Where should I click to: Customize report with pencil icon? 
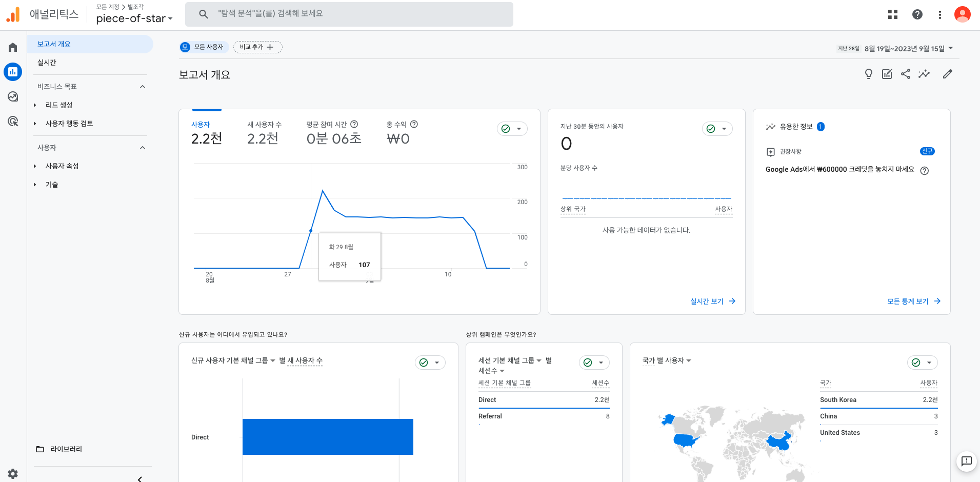[948, 74]
